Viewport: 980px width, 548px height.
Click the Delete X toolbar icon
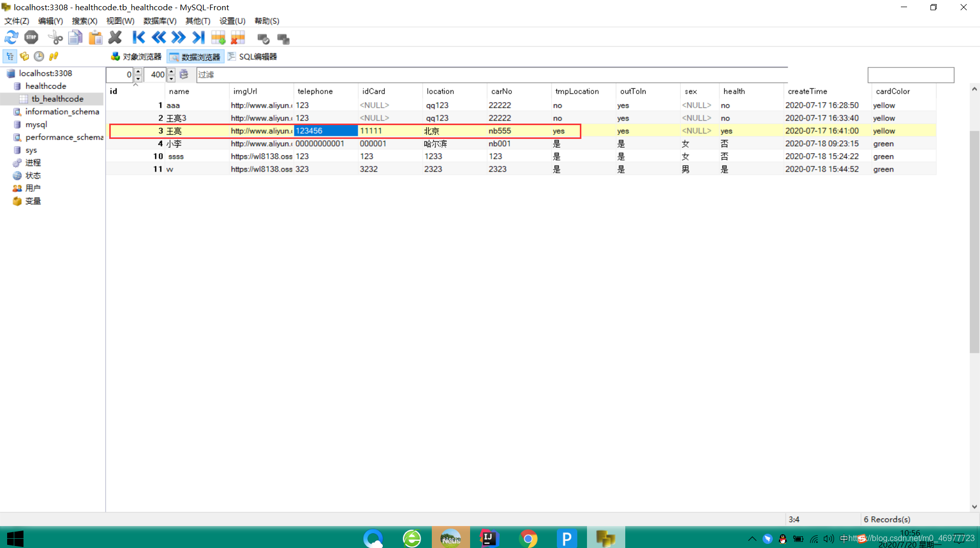[x=115, y=37]
